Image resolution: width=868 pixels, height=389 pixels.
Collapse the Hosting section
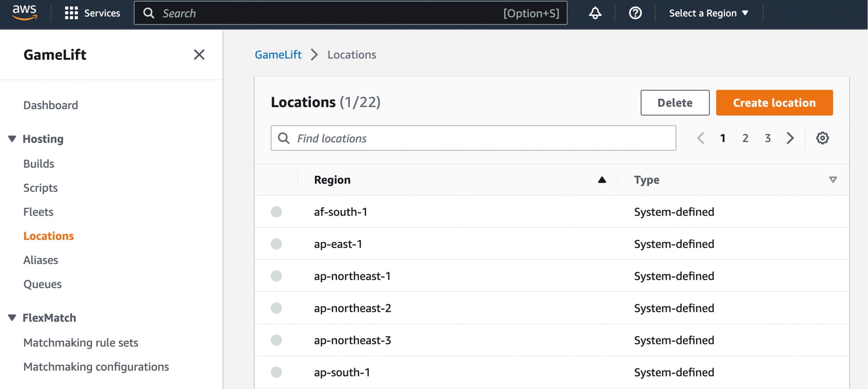pos(12,139)
